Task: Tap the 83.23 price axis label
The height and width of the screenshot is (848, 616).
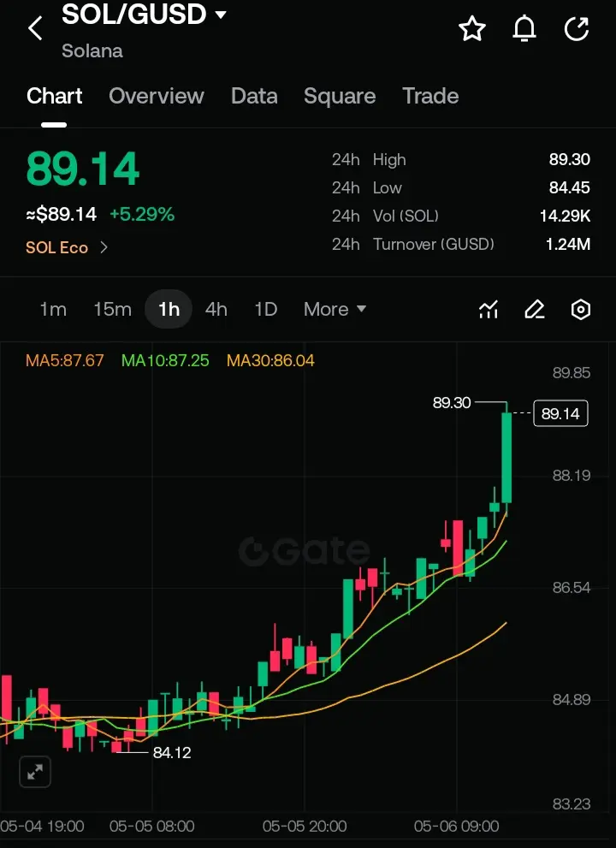Action: pyautogui.click(x=572, y=804)
